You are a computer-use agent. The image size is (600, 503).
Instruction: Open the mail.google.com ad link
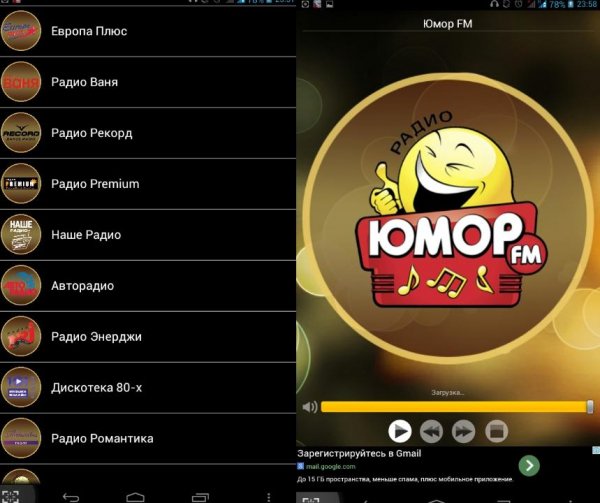click(330, 466)
